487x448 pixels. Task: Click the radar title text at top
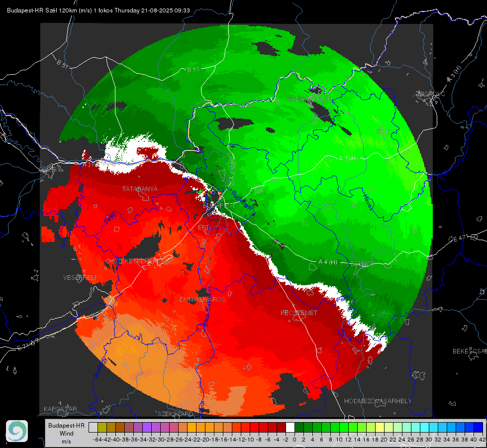(x=98, y=10)
